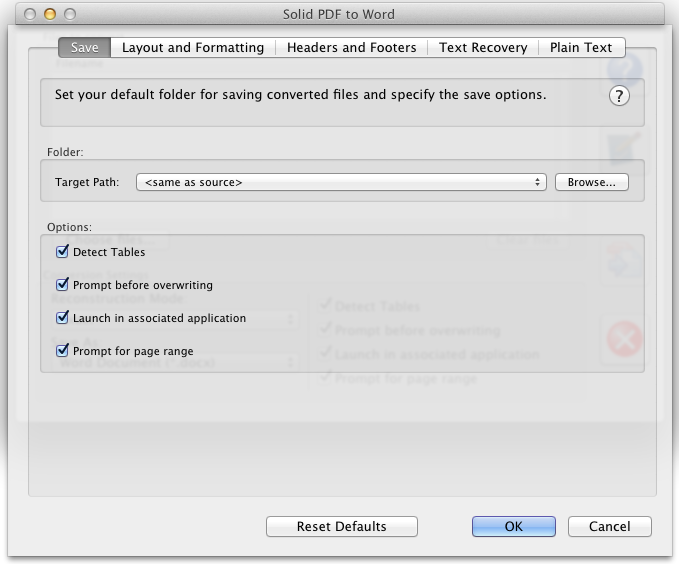Close the window with the red button
The image size is (679, 564).
click(x=29, y=15)
